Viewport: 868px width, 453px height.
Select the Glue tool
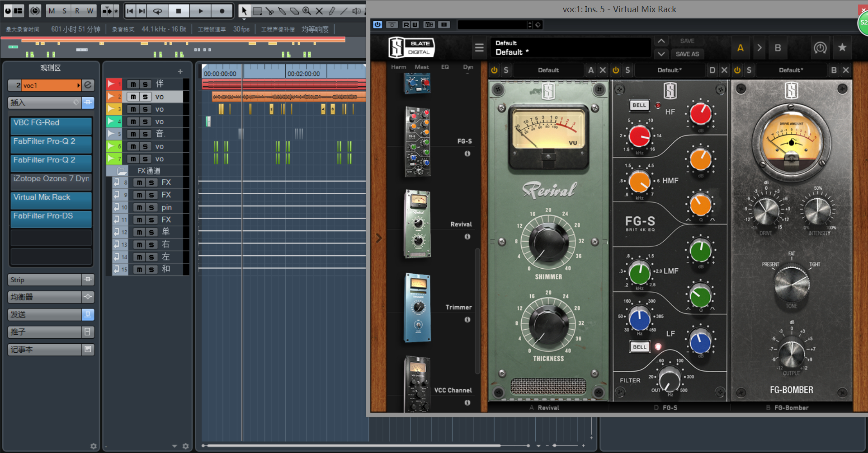(282, 11)
